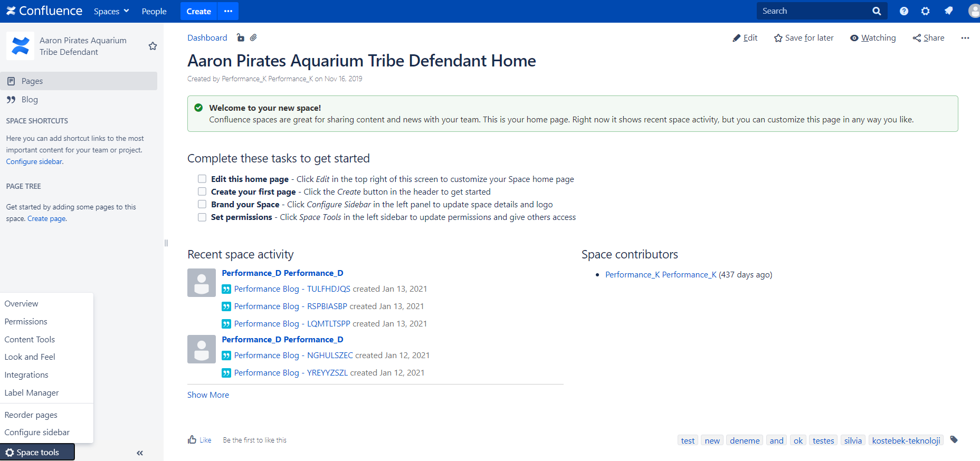
Task: Click the Confluence logo in header
Action: coord(44,11)
